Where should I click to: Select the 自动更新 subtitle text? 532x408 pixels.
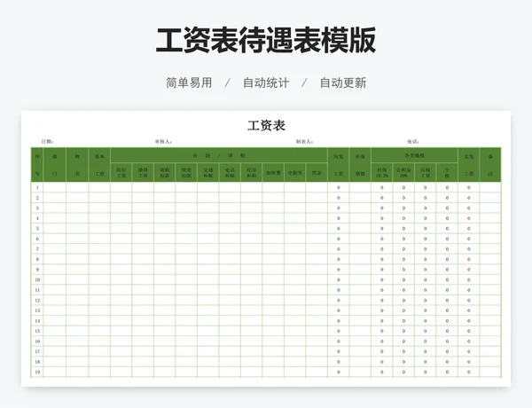click(x=343, y=82)
